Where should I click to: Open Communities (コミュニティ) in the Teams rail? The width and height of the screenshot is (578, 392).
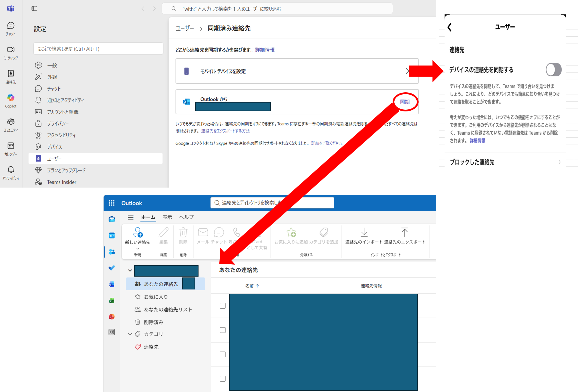tap(11, 125)
